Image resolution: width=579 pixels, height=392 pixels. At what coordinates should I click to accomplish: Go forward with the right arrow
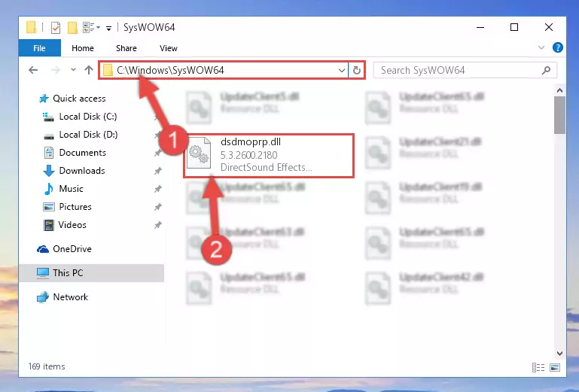tap(56, 70)
